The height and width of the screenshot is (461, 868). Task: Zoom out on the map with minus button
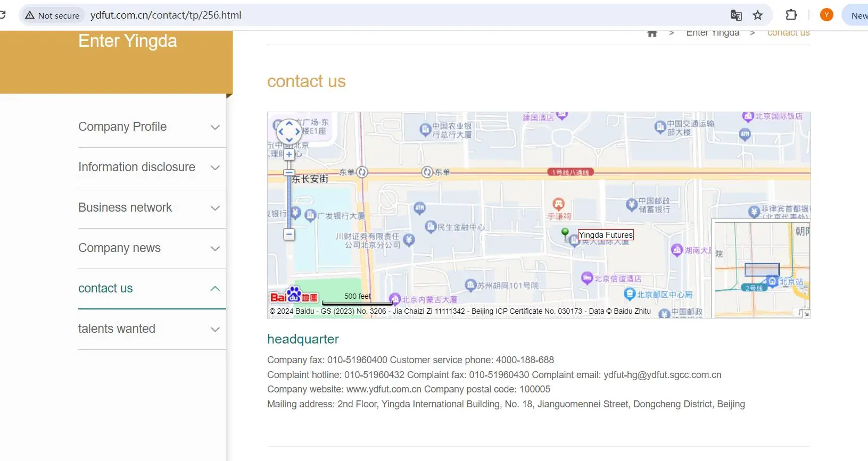point(289,234)
